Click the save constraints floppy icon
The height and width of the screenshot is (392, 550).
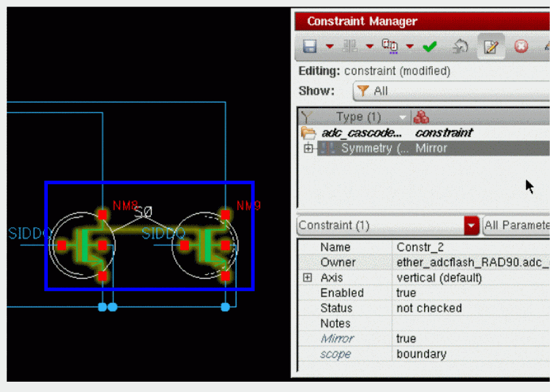pos(309,46)
